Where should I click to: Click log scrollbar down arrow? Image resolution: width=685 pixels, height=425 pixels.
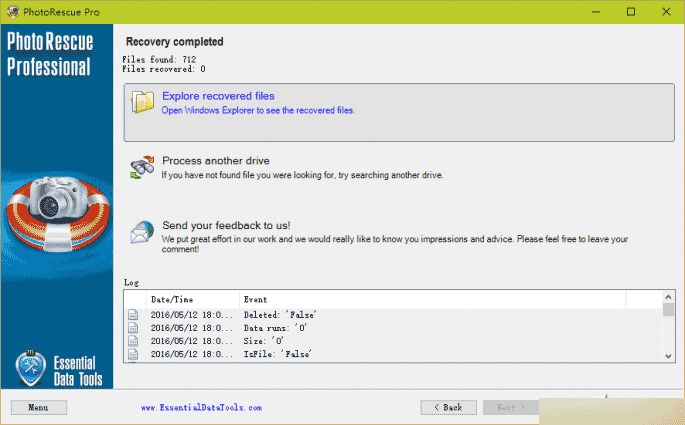pyautogui.click(x=668, y=356)
